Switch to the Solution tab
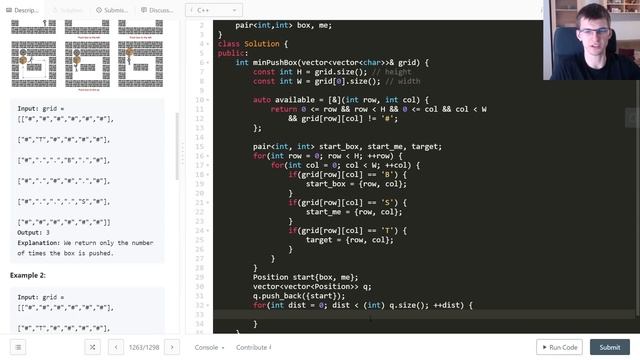 68,10
